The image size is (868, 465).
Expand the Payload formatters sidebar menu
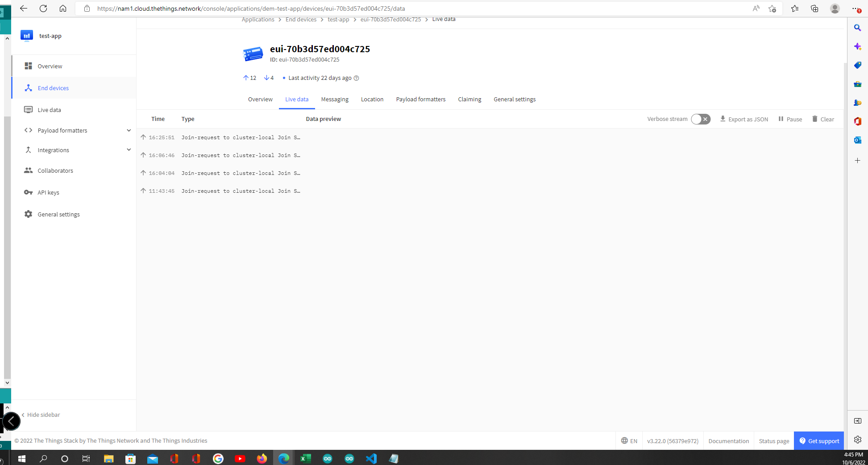point(129,130)
